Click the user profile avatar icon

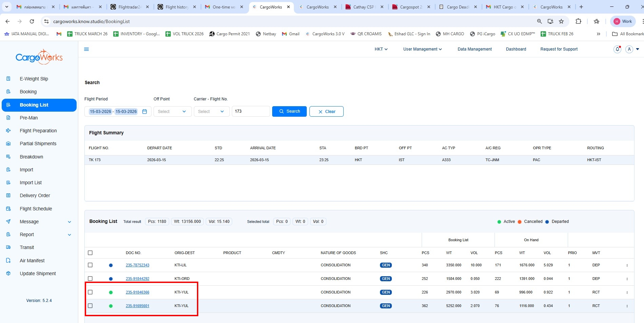click(x=629, y=49)
